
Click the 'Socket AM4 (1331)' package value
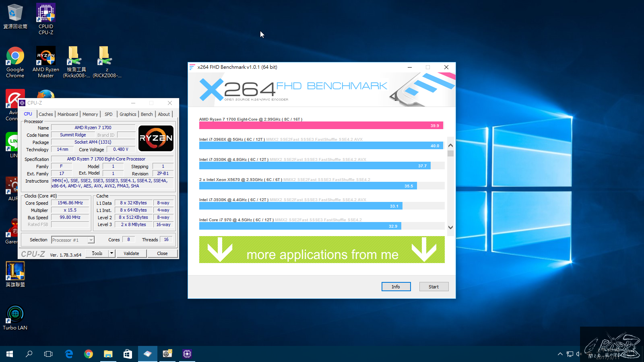pyautogui.click(x=93, y=142)
